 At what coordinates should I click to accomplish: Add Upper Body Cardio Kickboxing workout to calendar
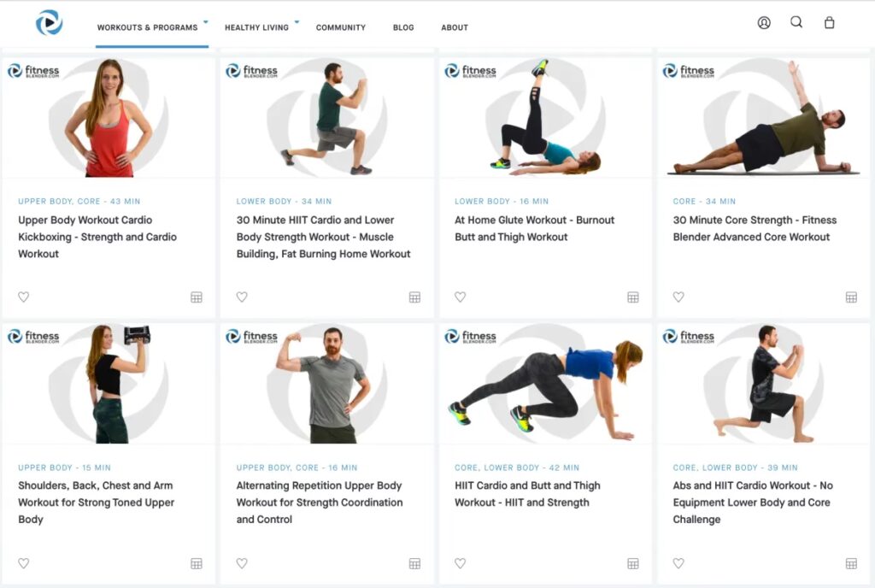pos(197,297)
